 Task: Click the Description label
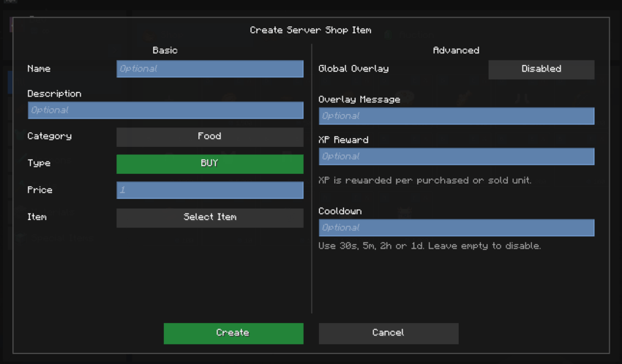coord(54,94)
